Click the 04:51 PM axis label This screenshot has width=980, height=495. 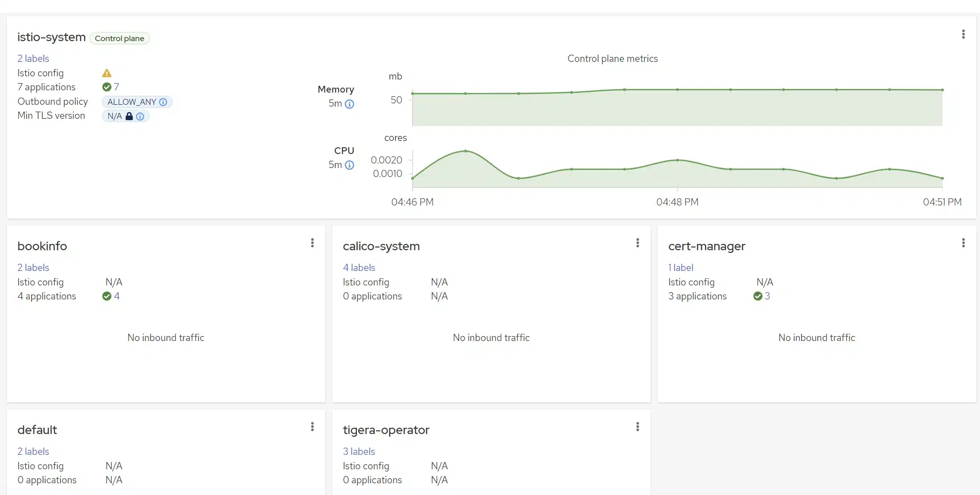click(942, 202)
